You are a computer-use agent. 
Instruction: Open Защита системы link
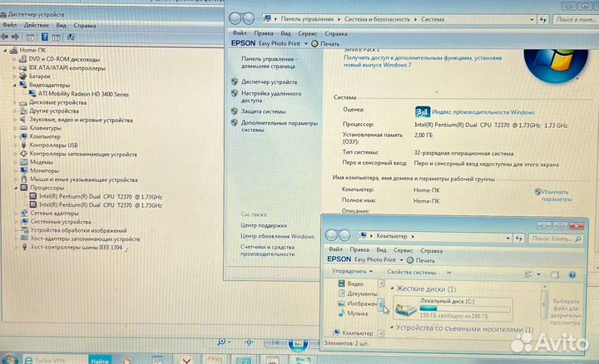pos(263,111)
